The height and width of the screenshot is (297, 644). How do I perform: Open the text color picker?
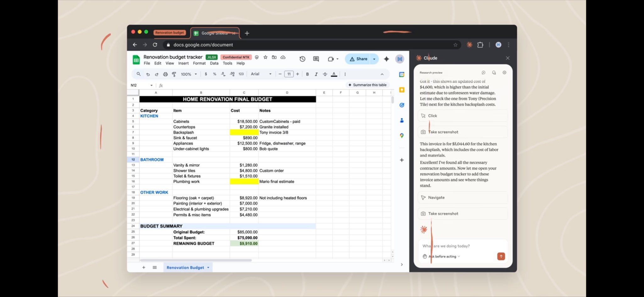(x=334, y=74)
